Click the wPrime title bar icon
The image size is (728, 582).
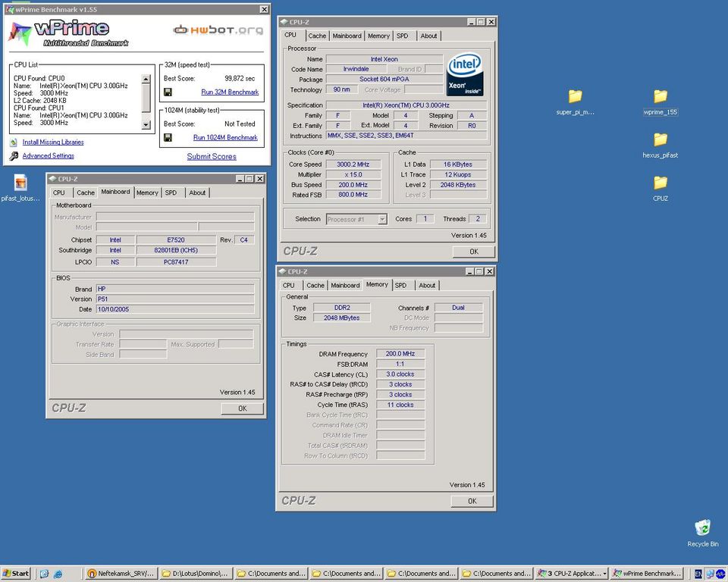point(10,9)
